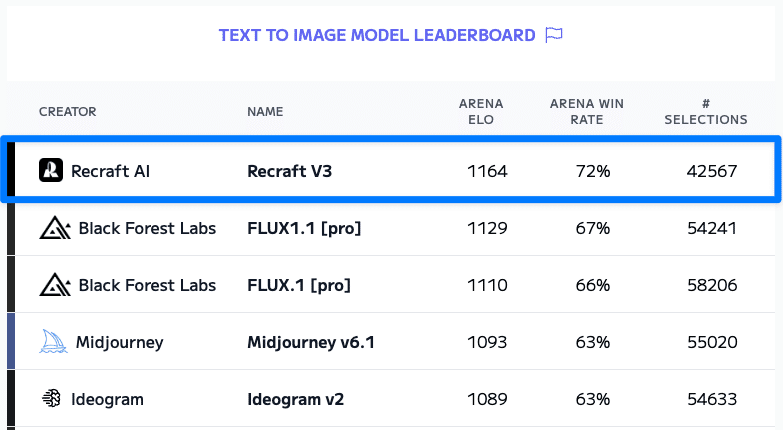This screenshot has width=783, height=430.
Task: Select the FLUX.1 [pro] model name
Action: [x=299, y=285]
